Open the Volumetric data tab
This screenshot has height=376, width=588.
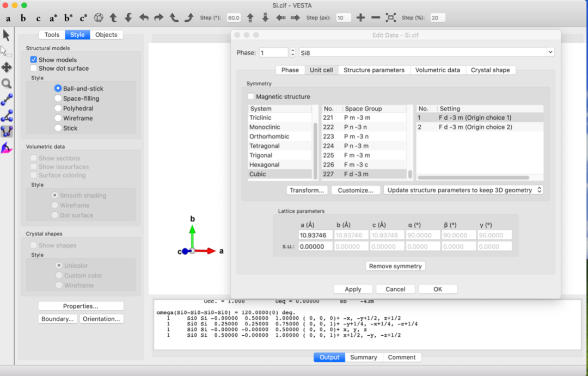click(438, 70)
